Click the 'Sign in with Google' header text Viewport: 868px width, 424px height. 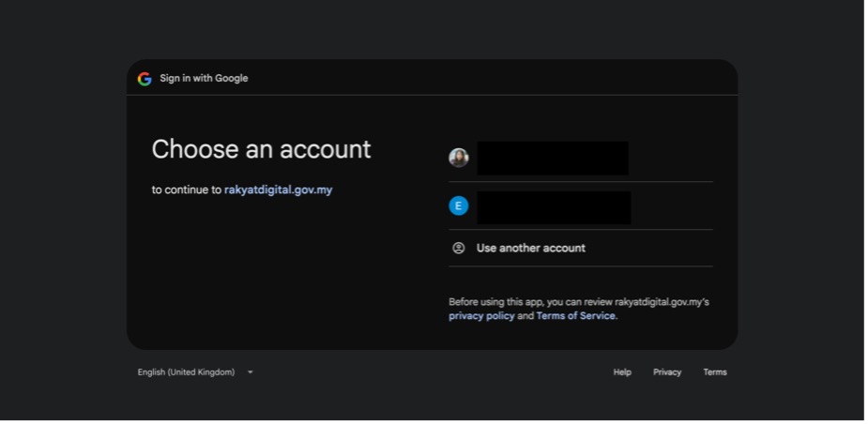[204, 79]
